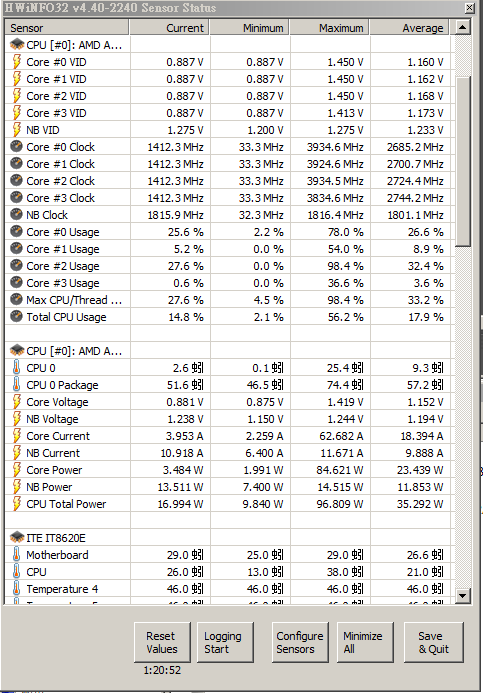Viewport: 483px width, 693px height.
Task: Close the HWiNFO32 Sensor Status window
Action: point(470,8)
